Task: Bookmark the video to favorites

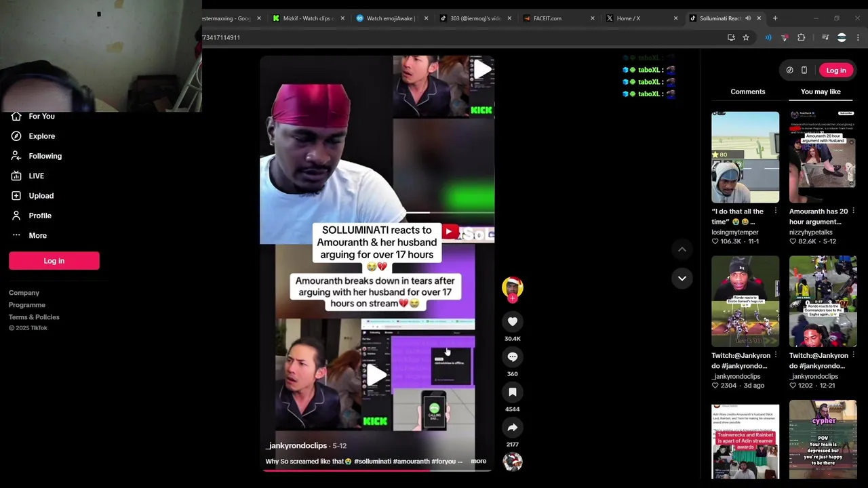Action: tap(513, 392)
